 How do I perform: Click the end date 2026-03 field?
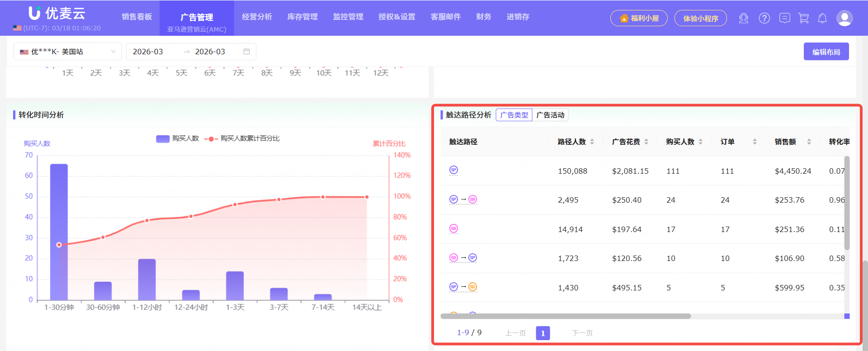210,52
